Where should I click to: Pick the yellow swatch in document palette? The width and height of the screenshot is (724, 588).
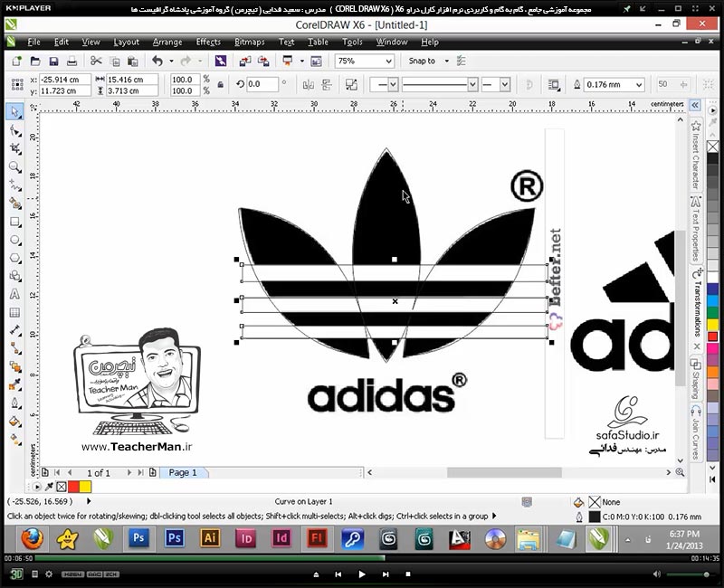click(x=85, y=487)
